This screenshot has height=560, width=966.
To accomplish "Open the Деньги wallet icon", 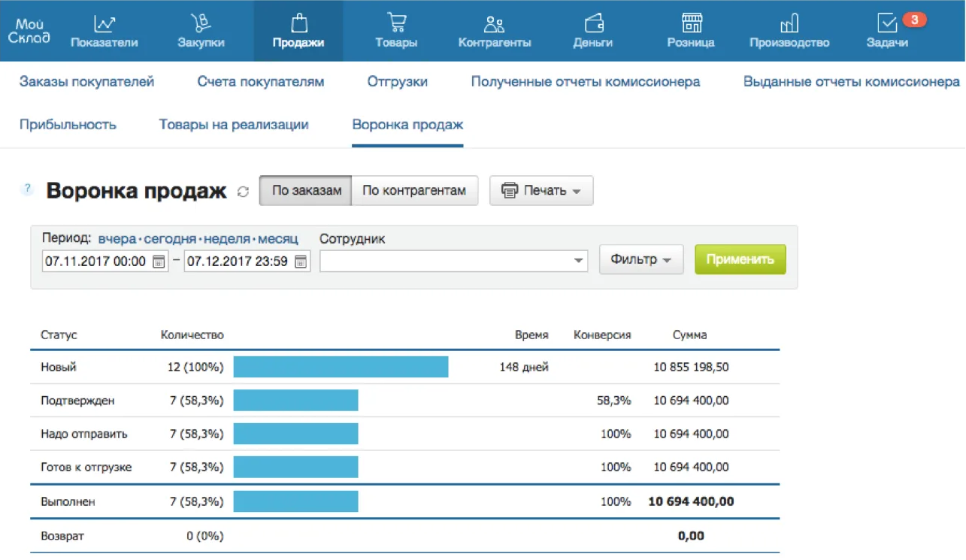I will tap(593, 23).
